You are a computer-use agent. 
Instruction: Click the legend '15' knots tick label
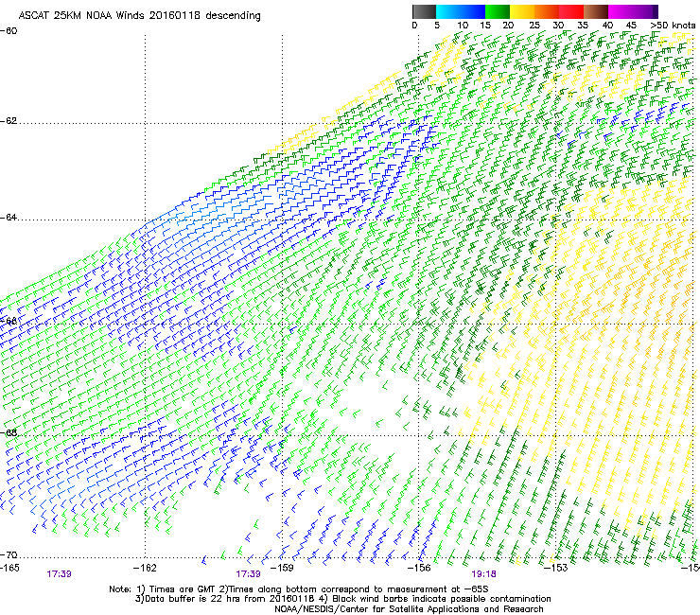click(x=485, y=26)
